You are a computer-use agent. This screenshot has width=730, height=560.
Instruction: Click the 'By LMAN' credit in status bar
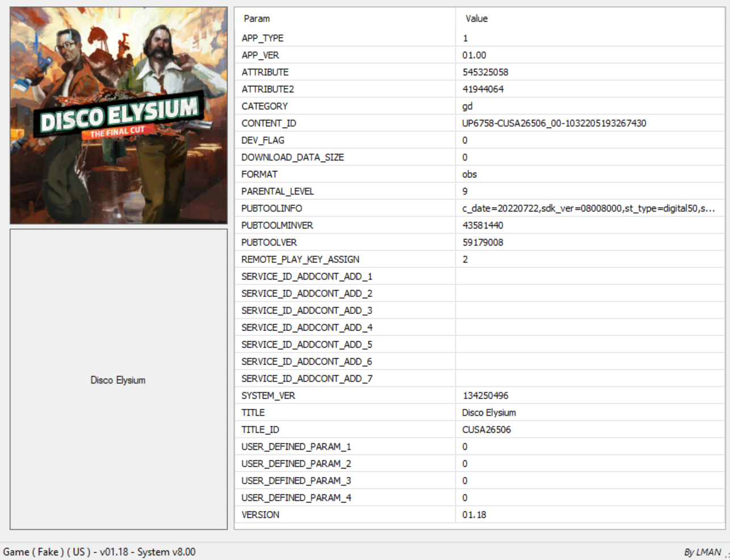(x=702, y=552)
